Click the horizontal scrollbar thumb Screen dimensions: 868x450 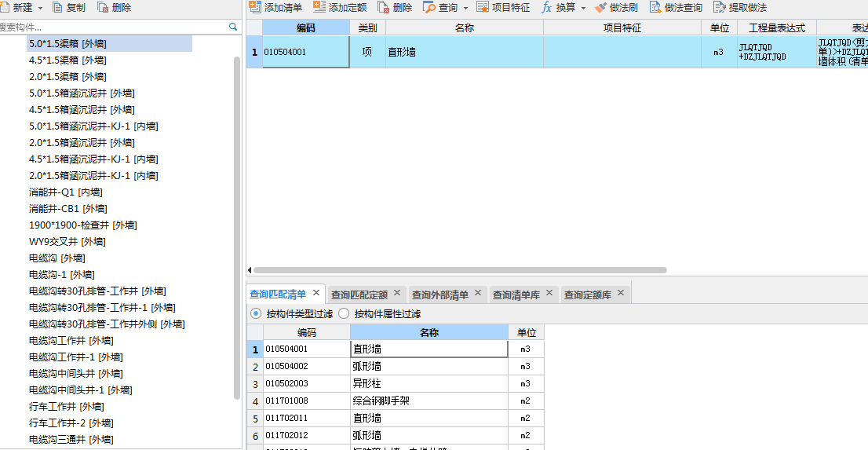(x=460, y=270)
